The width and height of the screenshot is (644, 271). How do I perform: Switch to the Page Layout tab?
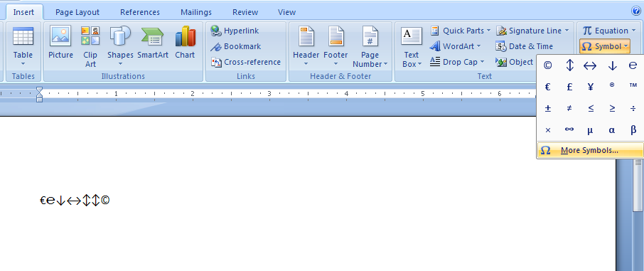77,12
